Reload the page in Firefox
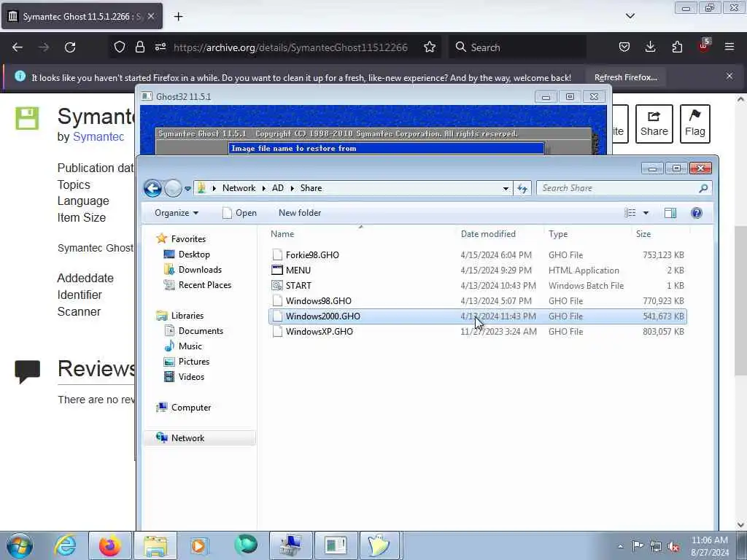The height and width of the screenshot is (560, 747). pos(70,47)
